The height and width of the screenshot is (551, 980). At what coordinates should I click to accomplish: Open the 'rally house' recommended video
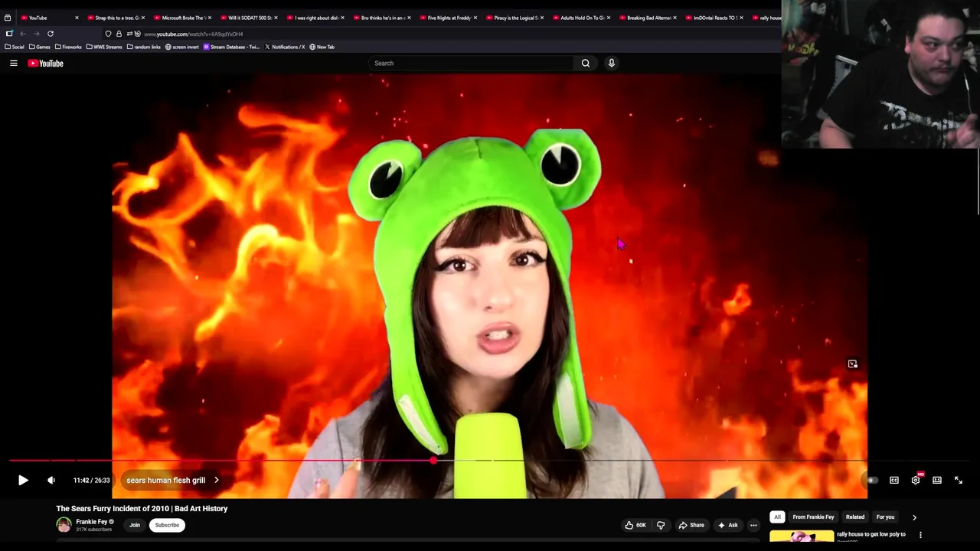point(871,535)
